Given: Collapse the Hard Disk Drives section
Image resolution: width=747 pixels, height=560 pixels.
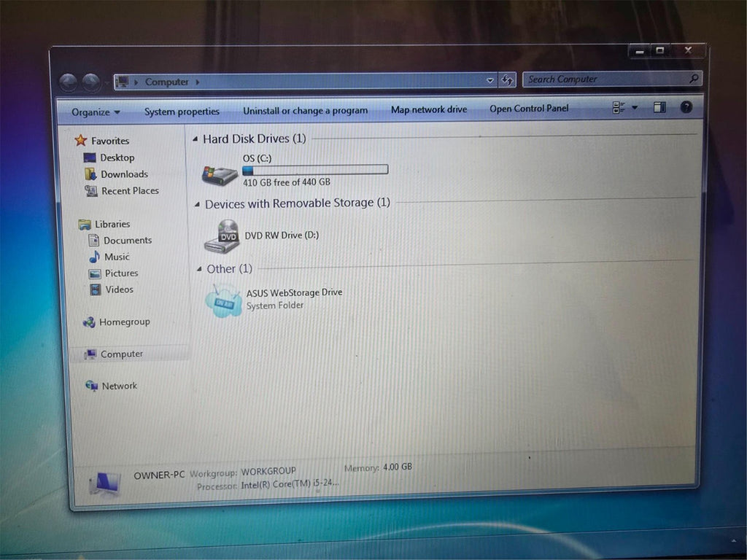Looking at the screenshot, I should (195, 139).
